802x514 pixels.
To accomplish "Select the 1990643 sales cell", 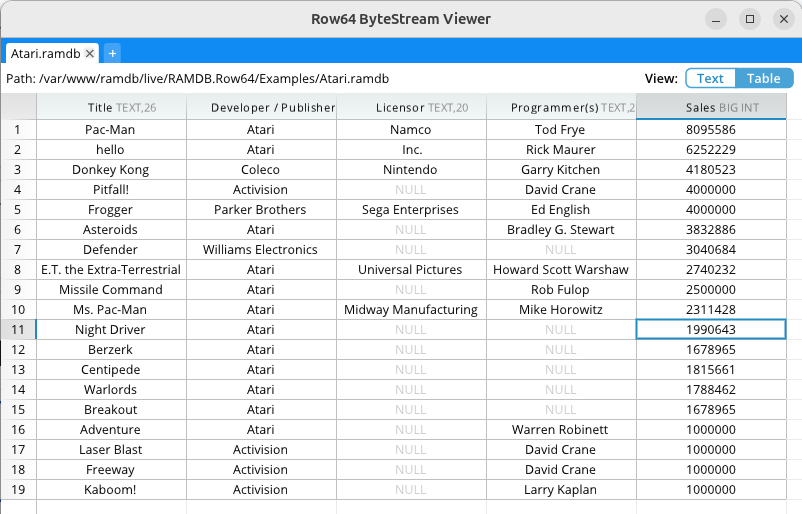I will [x=711, y=329].
